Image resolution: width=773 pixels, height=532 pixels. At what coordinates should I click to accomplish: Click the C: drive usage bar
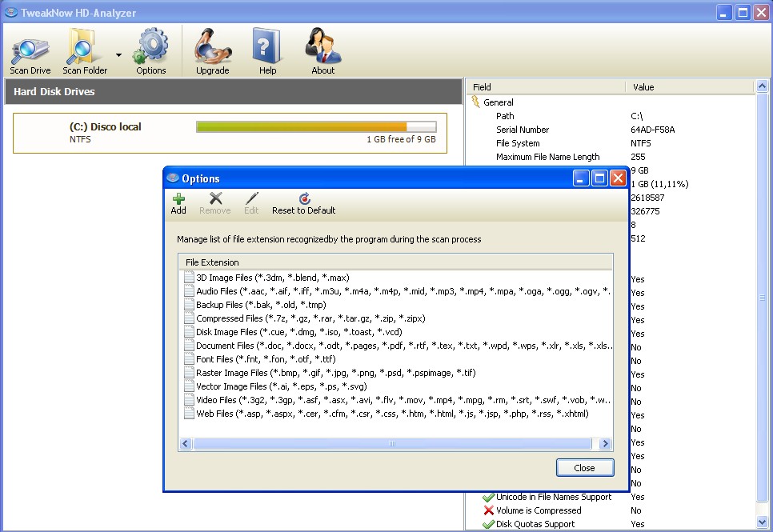tap(316, 126)
